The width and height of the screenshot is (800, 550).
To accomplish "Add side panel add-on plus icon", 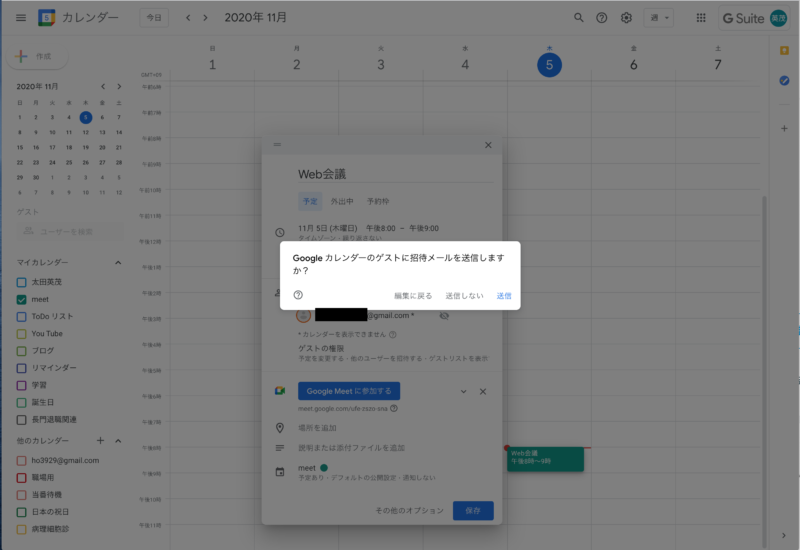I will click(x=784, y=129).
